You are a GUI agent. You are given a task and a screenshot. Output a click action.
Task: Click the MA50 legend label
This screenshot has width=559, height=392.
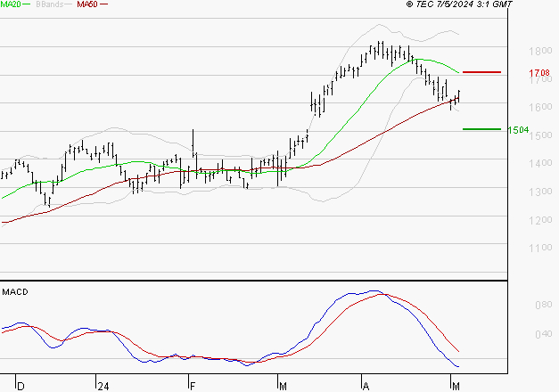point(87,4)
